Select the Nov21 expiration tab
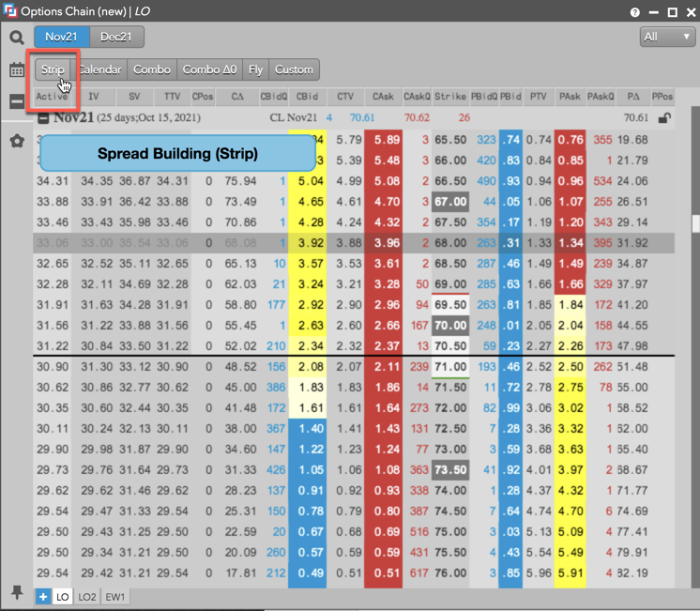The width and height of the screenshot is (700, 611). tap(62, 37)
